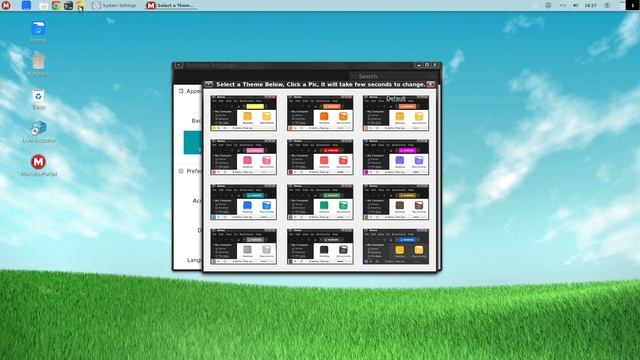Click the white launcher beside Chrome in panel
Screen dimensions: 640x360
43,5
